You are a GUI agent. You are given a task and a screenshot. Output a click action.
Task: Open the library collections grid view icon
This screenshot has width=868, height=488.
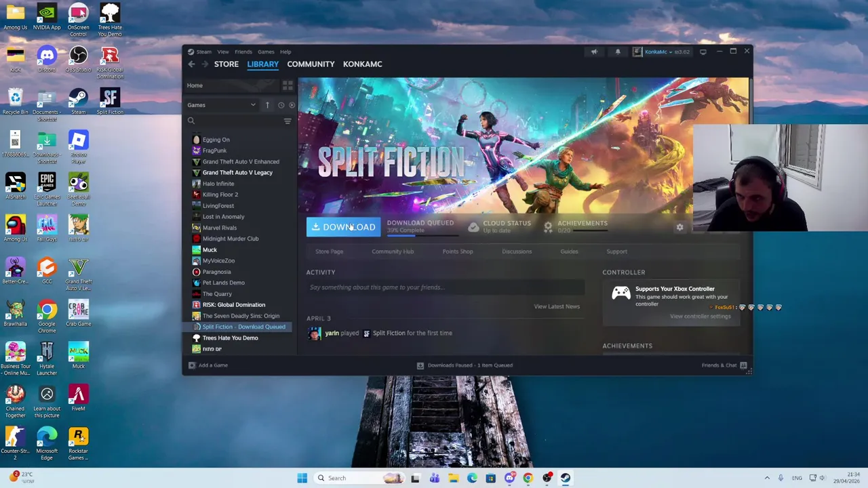point(288,85)
